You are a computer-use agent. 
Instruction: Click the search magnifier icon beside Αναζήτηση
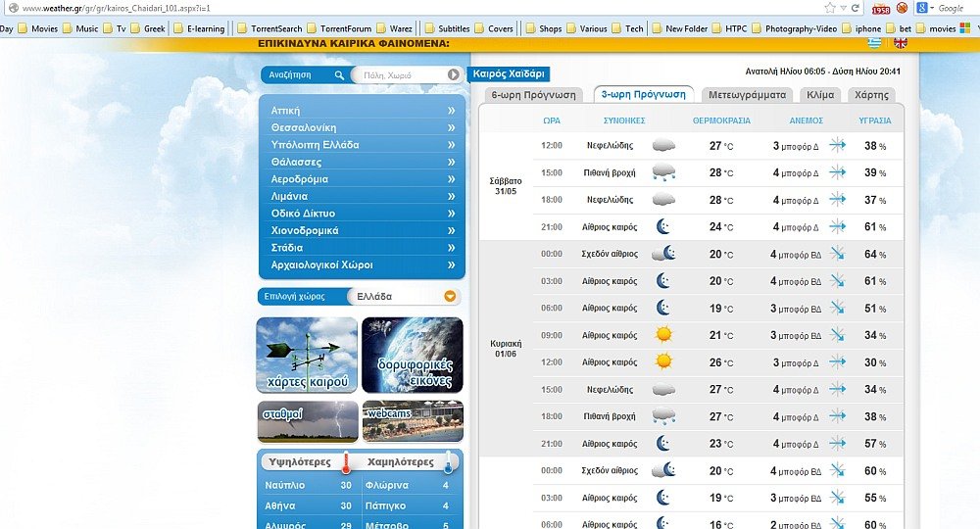(339, 74)
